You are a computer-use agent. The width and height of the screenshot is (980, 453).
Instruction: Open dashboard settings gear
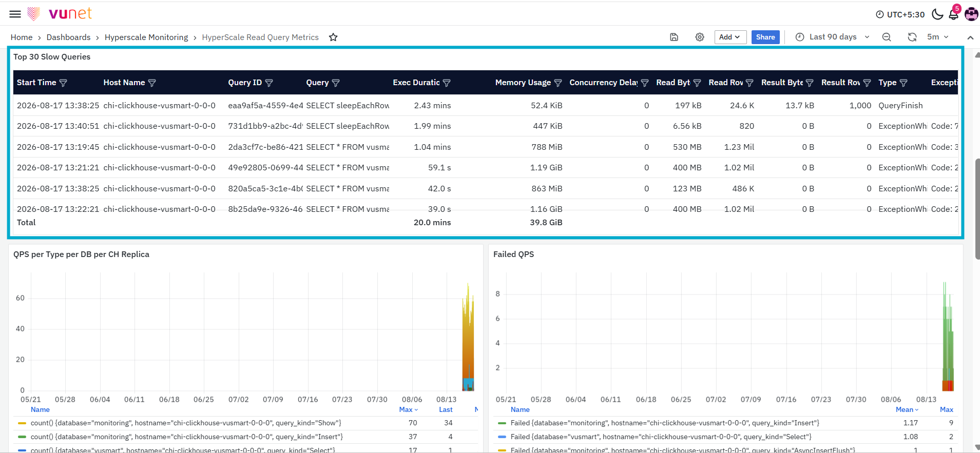pos(700,37)
